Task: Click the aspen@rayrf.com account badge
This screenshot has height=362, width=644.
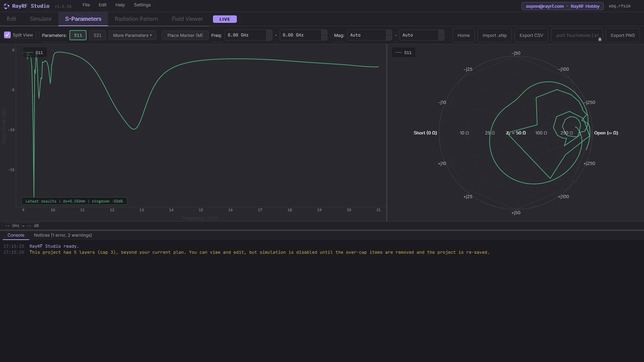Action: pos(562,6)
